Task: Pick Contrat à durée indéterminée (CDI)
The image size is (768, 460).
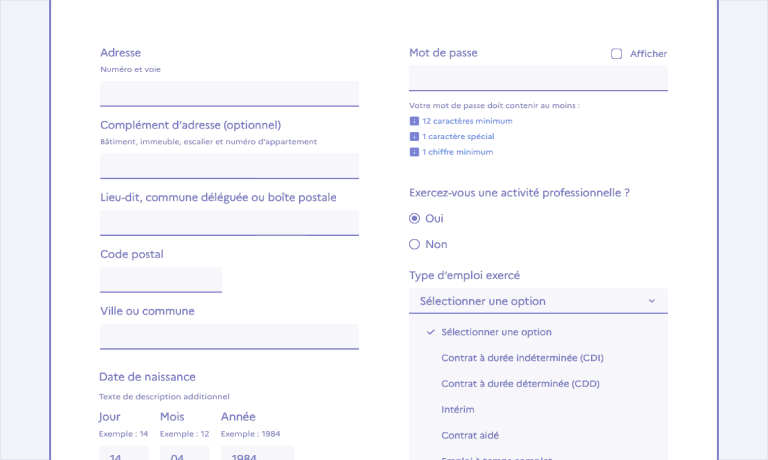Action: pyautogui.click(x=522, y=358)
